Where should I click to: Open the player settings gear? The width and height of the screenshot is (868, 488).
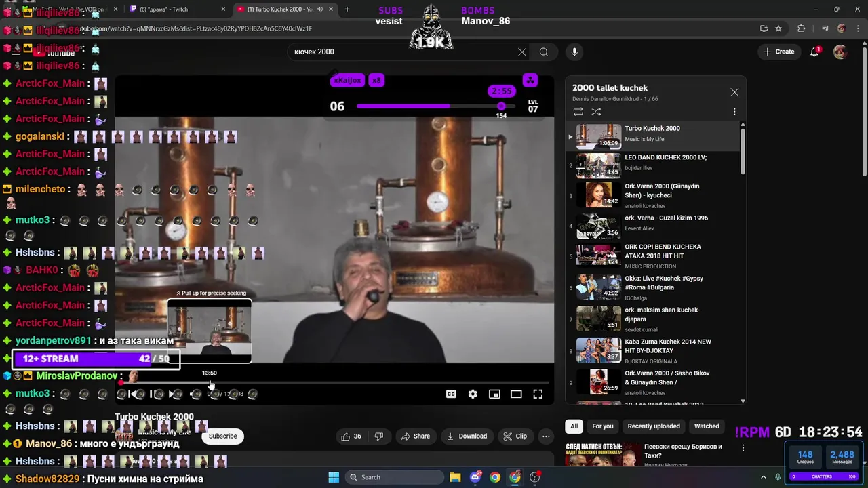click(x=473, y=394)
